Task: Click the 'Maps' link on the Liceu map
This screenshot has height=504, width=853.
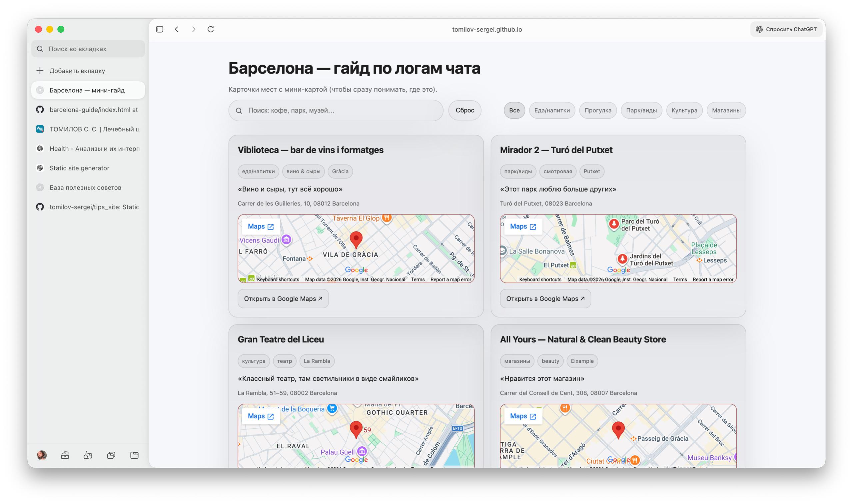Action: pyautogui.click(x=261, y=416)
